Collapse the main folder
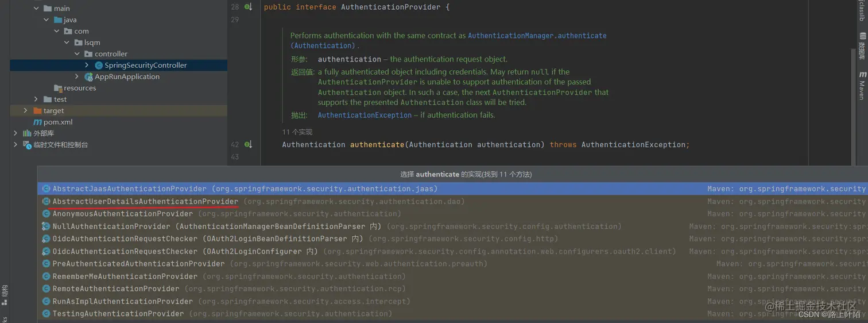Screen dimensions: 868x323 (36, 8)
